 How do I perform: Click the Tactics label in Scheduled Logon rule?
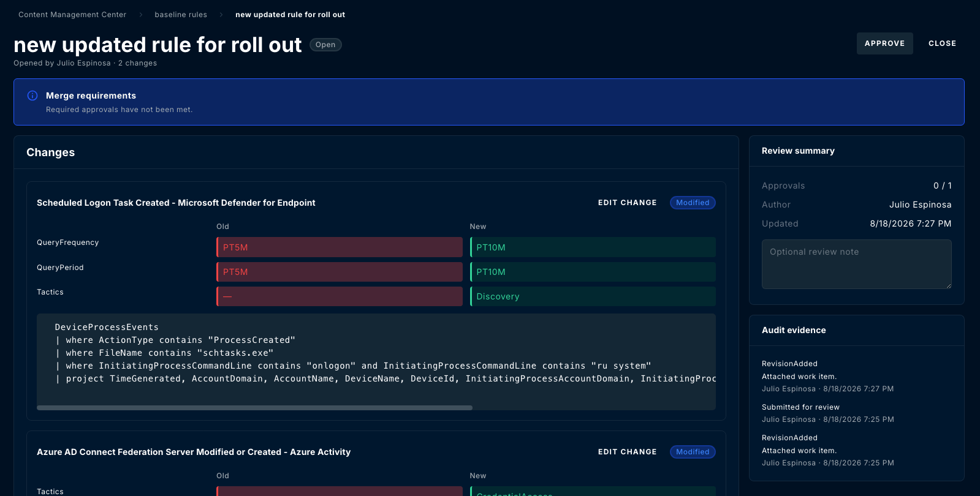click(50, 292)
